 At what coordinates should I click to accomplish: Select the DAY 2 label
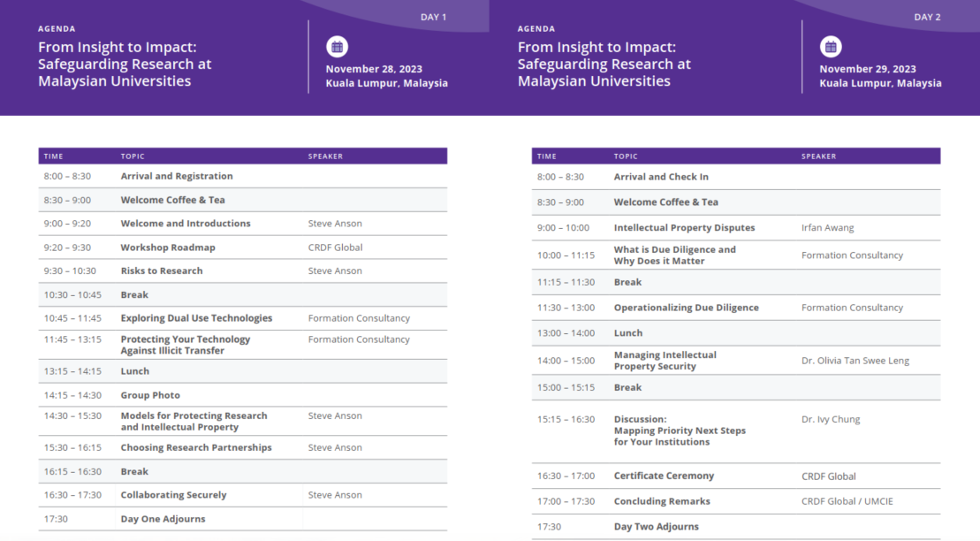[x=927, y=17]
